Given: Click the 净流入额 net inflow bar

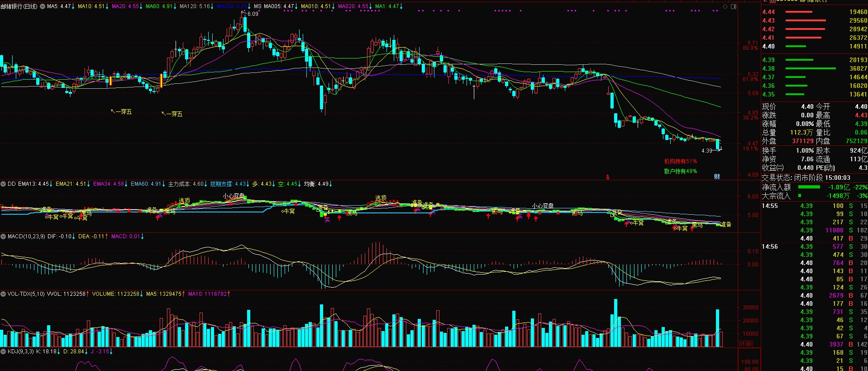Looking at the screenshot, I should click(x=809, y=187).
